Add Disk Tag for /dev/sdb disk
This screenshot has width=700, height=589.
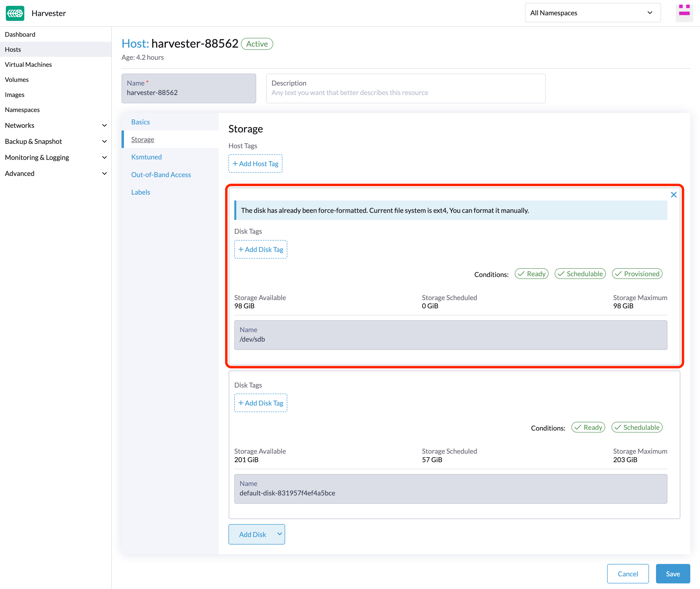pyautogui.click(x=261, y=249)
